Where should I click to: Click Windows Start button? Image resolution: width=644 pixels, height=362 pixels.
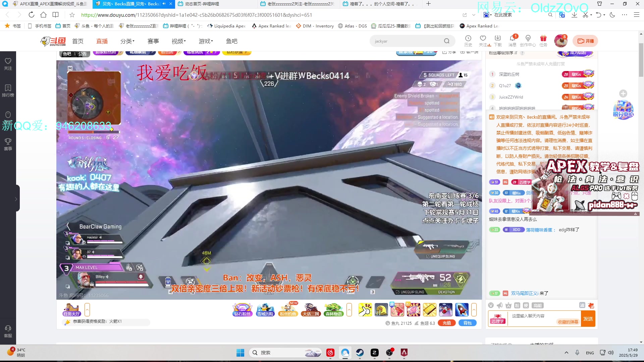tap(240, 353)
